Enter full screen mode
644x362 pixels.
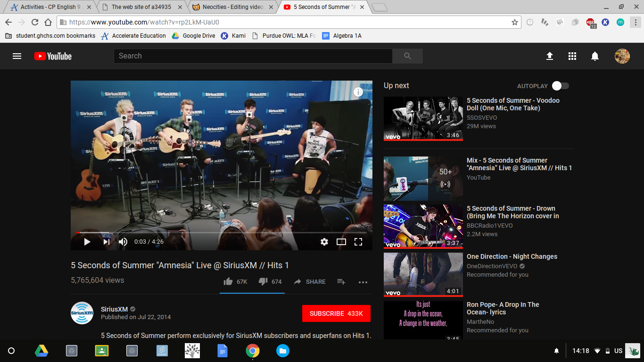[x=358, y=242]
